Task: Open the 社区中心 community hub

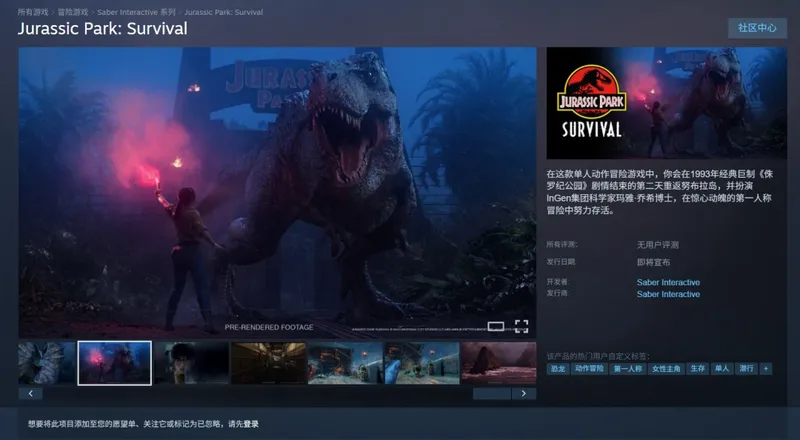Action: [x=757, y=28]
